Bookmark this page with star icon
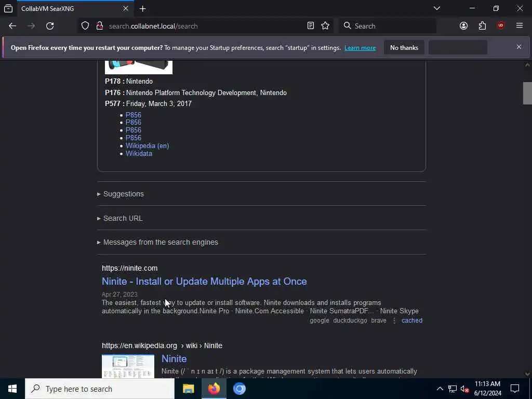The width and height of the screenshot is (532, 399). click(325, 26)
